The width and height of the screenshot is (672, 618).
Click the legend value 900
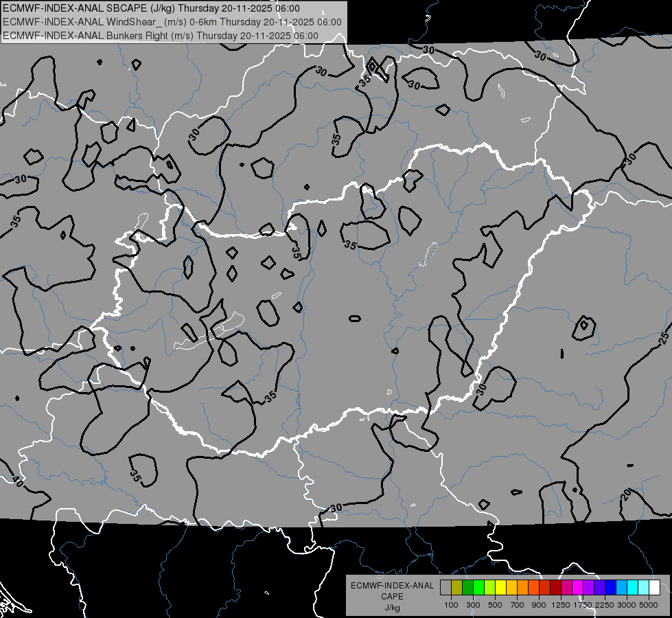point(539,605)
